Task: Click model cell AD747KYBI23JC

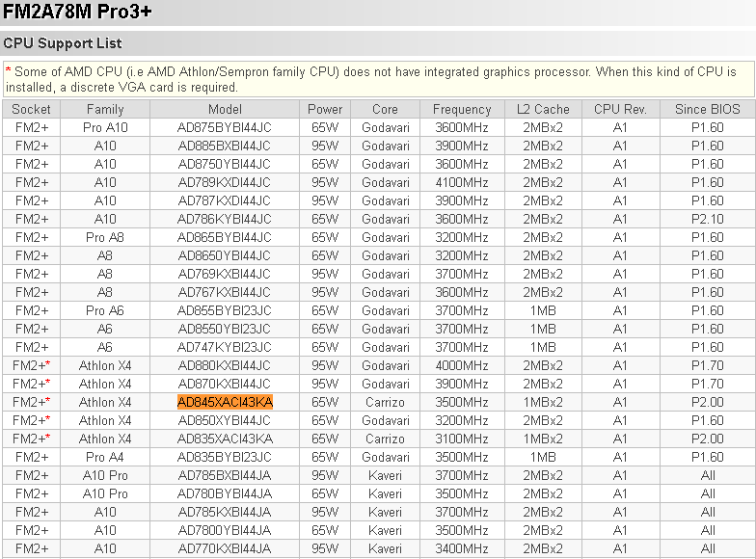Action: [x=225, y=347]
